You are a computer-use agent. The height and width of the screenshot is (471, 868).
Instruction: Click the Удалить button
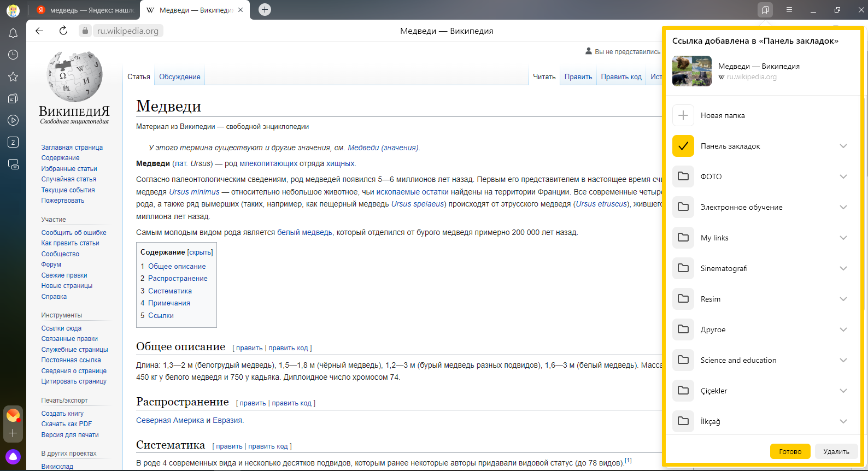[836, 451]
